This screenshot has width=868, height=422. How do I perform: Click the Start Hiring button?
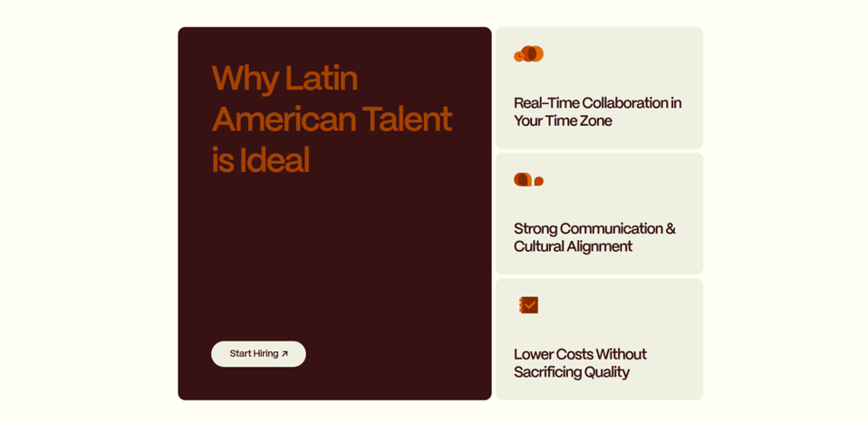pyautogui.click(x=258, y=354)
